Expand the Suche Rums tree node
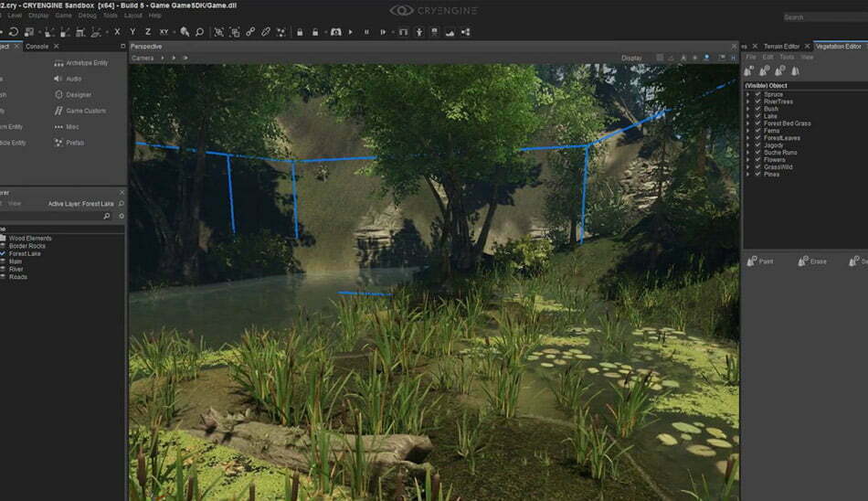This screenshot has width=868, height=501. click(748, 153)
